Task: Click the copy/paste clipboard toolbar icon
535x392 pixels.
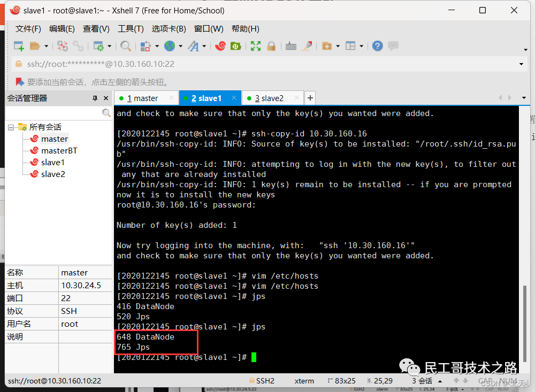Action: click(x=146, y=46)
